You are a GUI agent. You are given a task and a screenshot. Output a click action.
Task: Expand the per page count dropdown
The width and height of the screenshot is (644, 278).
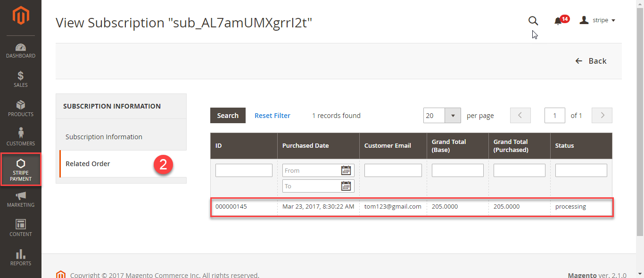(453, 116)
